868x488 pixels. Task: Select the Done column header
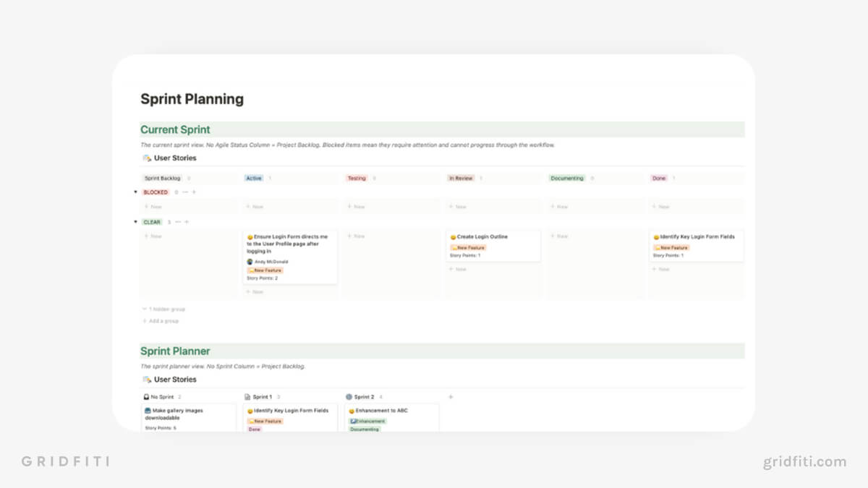(658, 178)
